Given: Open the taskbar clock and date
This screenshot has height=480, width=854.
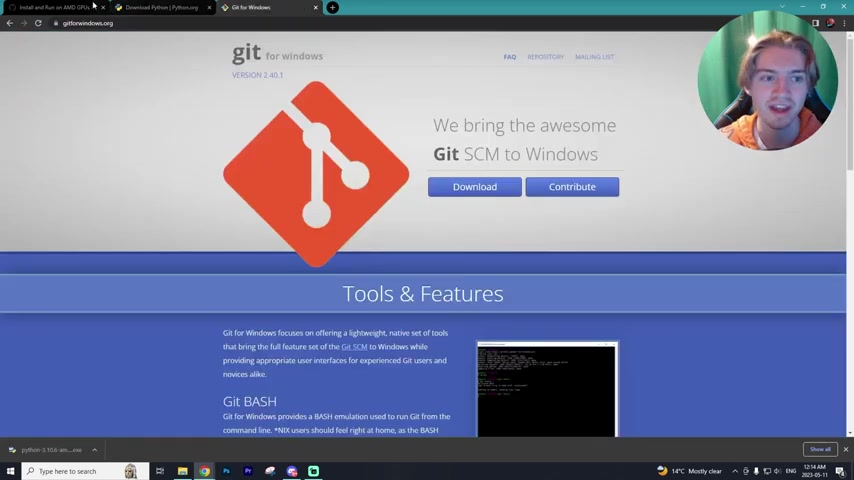Looking at the screenshot, I should [x=815, y=471].
